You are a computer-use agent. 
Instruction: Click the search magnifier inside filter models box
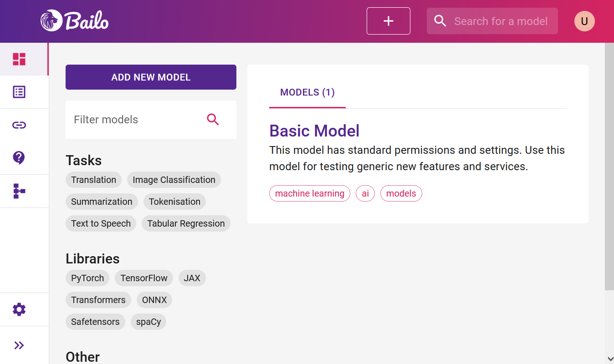click(x=213, y=119)
